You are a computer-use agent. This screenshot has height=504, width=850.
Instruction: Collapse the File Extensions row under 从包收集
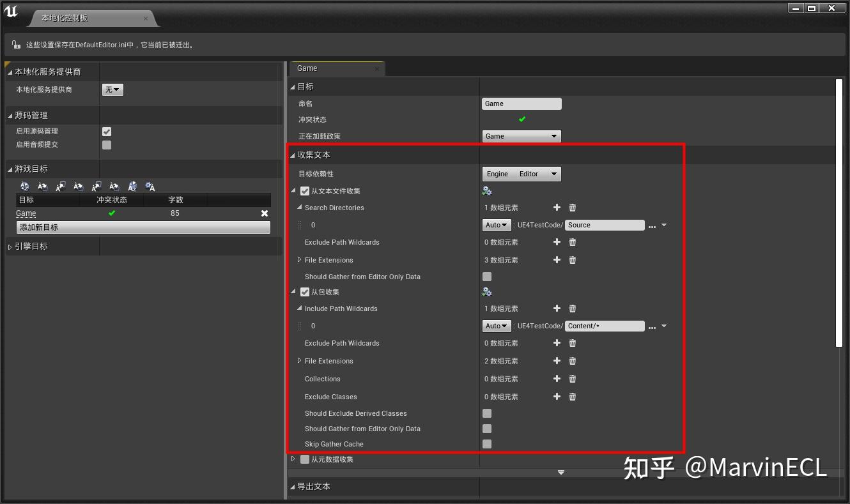click(299, 361)
